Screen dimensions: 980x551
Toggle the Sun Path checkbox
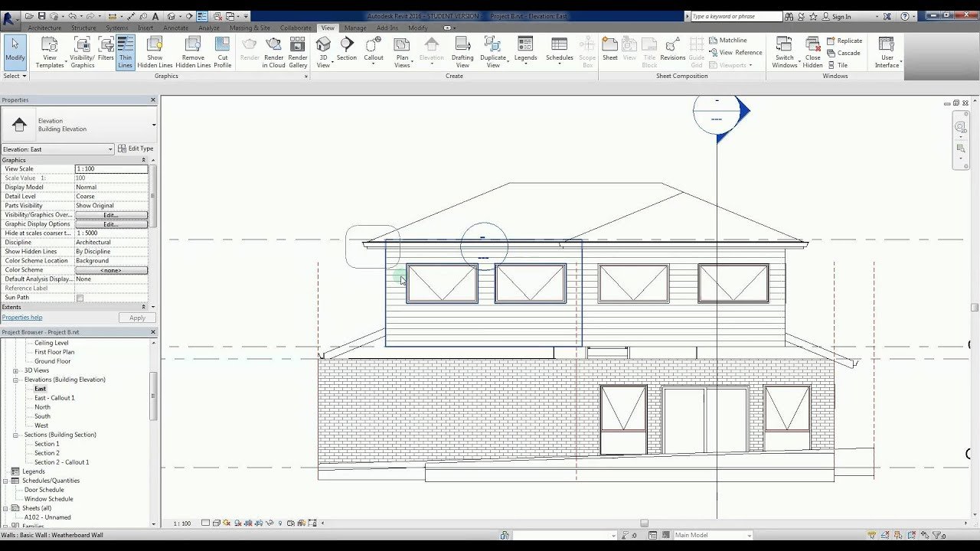80,298
